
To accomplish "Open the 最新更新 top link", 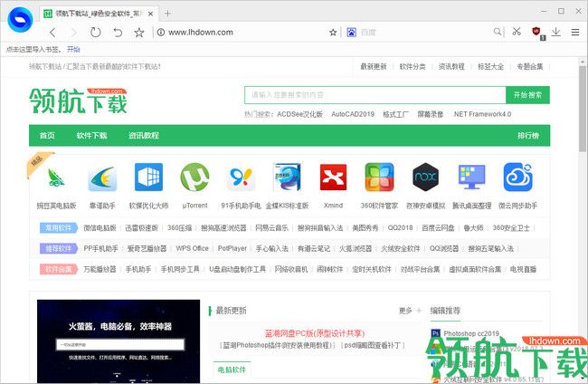I will tap(373, 67).
